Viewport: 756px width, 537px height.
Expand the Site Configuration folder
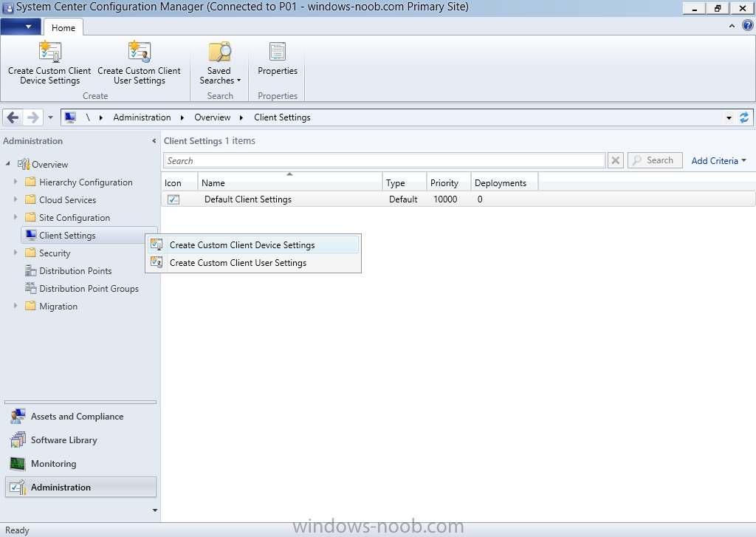(x=16, y=217)
